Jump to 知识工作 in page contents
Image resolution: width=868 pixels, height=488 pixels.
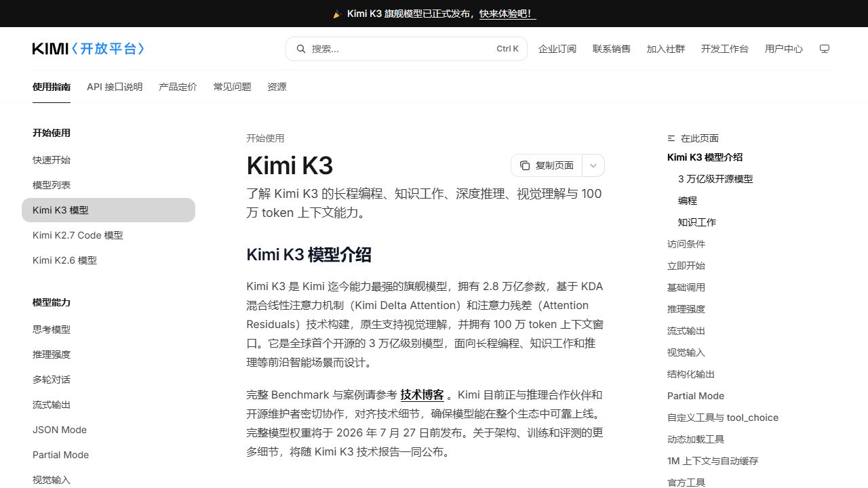pos(697,222)
